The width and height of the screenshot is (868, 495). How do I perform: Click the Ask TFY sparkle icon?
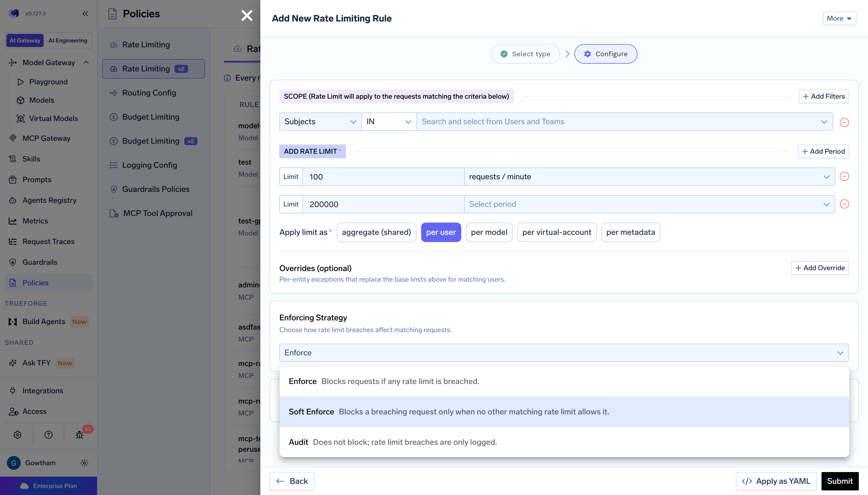click(x=13, y=363)
